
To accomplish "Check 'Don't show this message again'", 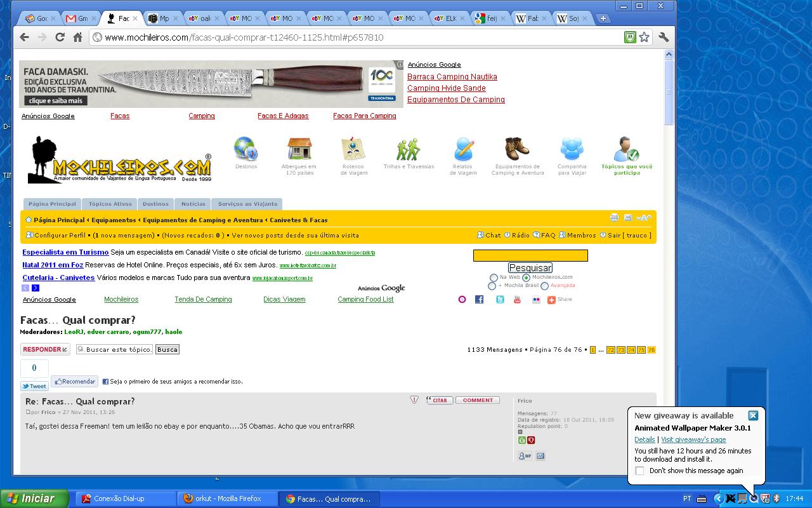I will (x=639, y=471).
